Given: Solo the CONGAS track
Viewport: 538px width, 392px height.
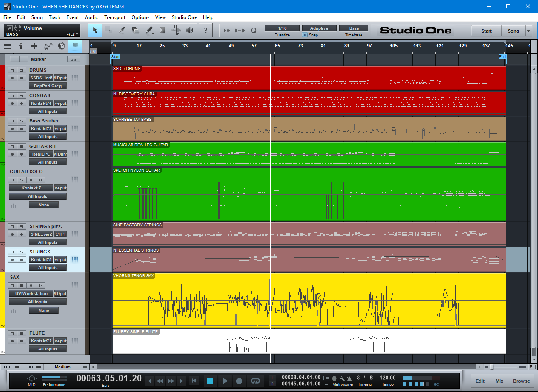Looking at the screenshot, I should coord(21,95).
